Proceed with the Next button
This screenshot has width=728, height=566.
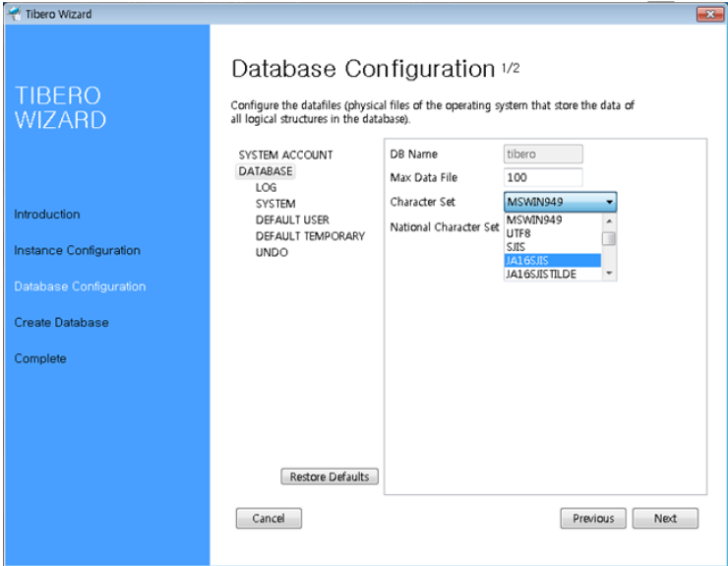pyautogui.click(x=665, y=518)
